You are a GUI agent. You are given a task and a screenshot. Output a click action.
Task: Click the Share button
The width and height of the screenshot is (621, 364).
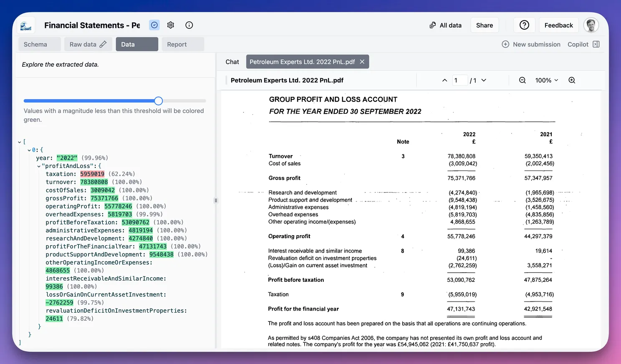pos(485,25)
